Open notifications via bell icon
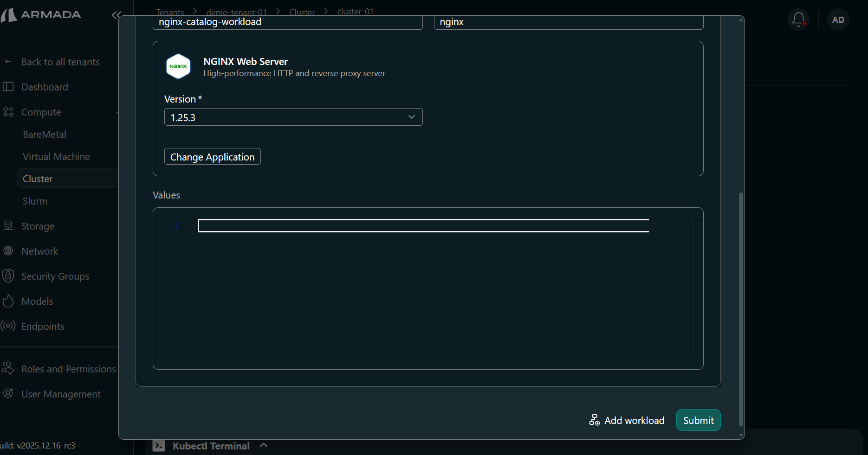This screenshot has width=868, height=455. pos(798,19)
